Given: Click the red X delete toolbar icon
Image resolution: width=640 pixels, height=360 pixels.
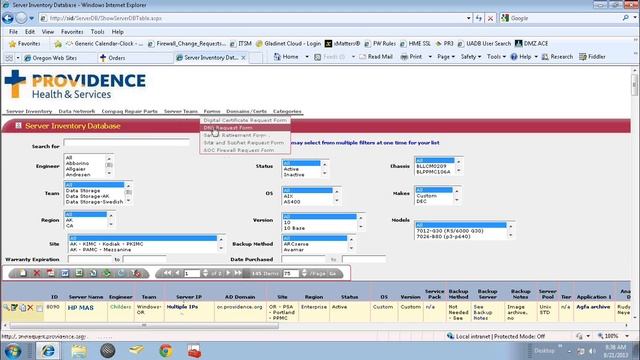Looking at the screenshot, I should coord(37,273).
